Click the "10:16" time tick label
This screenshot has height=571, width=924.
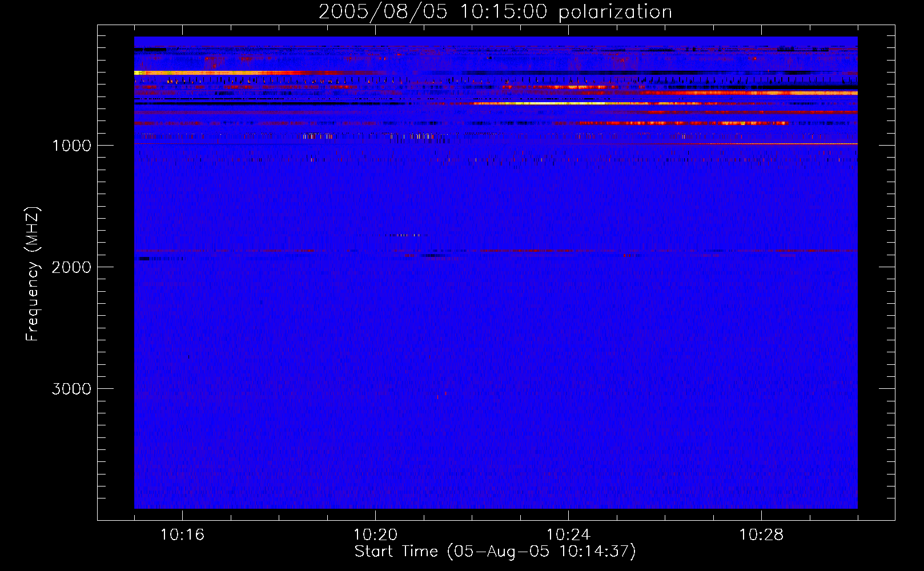(182, 535)
